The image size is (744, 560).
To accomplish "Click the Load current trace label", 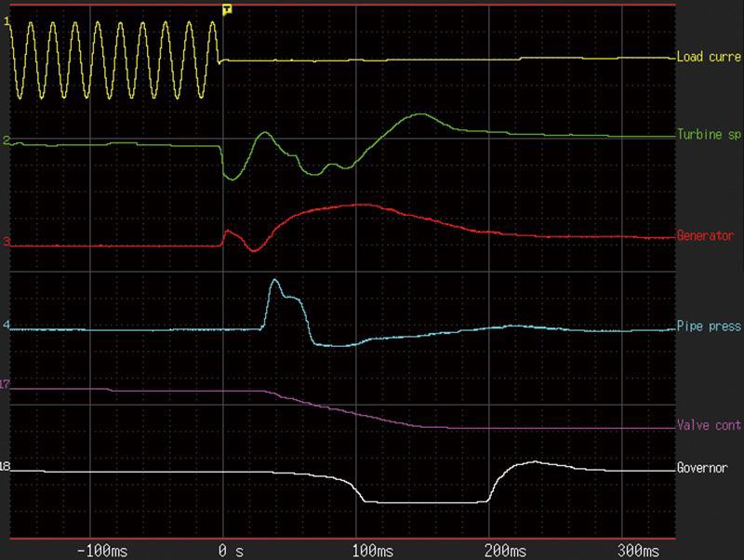I will (709, 58).
